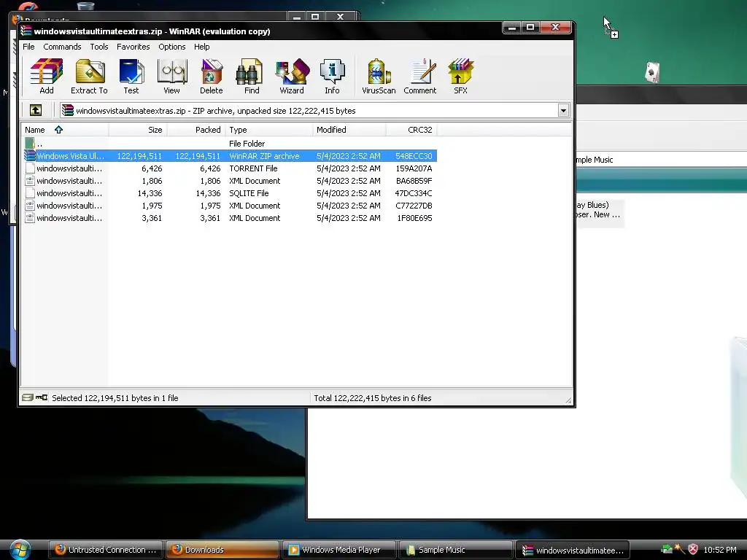Expand the archive path dropdown
This screenshot has height=560, width=747.
coord(564,111)
